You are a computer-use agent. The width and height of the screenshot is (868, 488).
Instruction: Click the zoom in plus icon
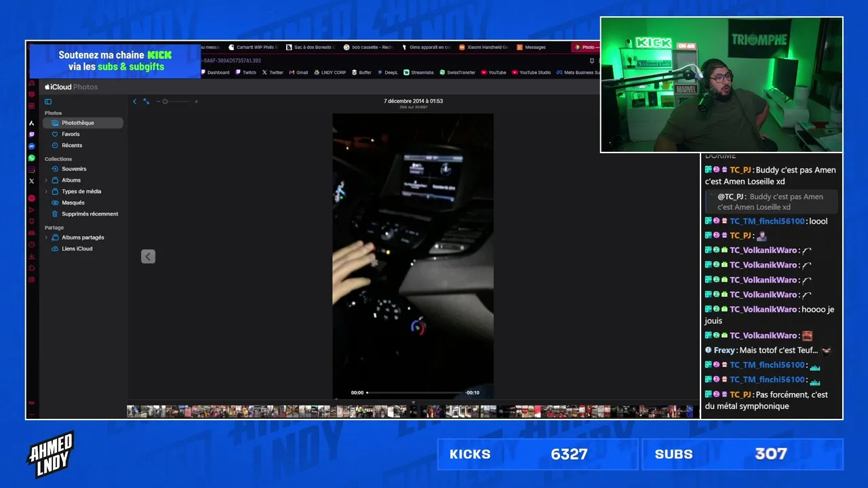tap(196, 102)
